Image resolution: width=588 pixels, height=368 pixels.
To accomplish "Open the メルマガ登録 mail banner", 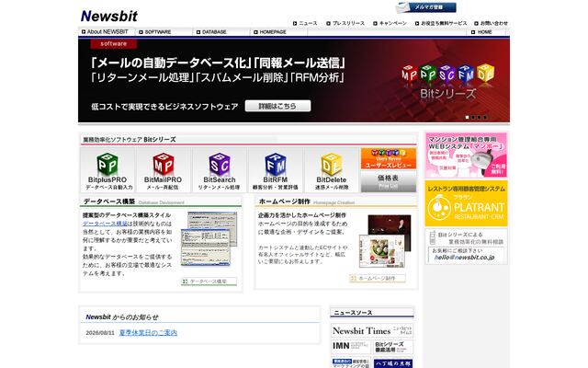I will pyautogui.click(x=426, y=7).
